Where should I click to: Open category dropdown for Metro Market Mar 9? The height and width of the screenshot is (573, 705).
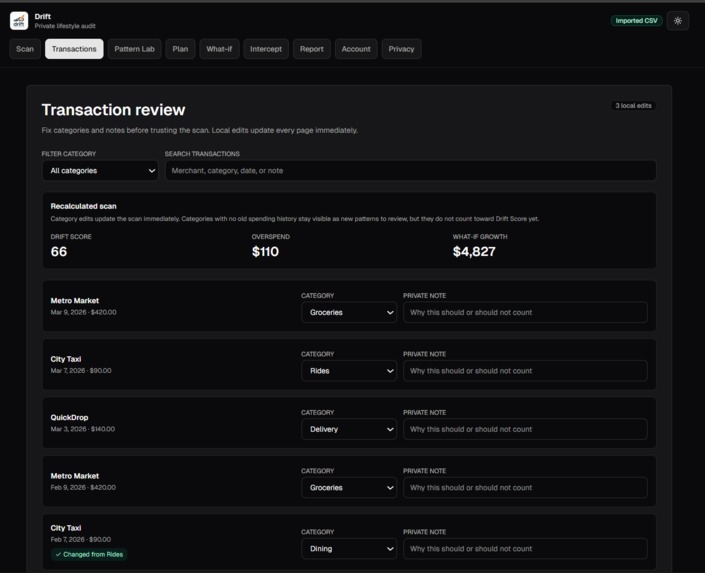click(349, 312)
